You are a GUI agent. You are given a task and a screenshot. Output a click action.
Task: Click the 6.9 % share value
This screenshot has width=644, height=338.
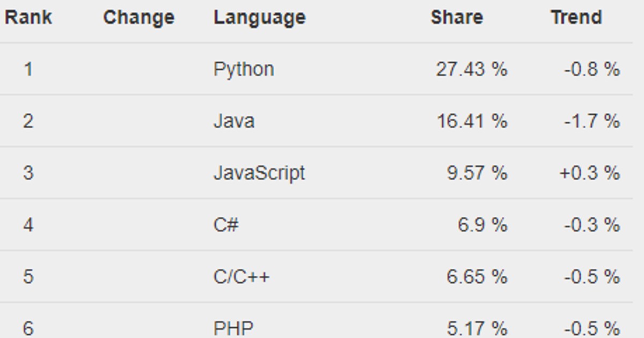[x=482, y=225]
